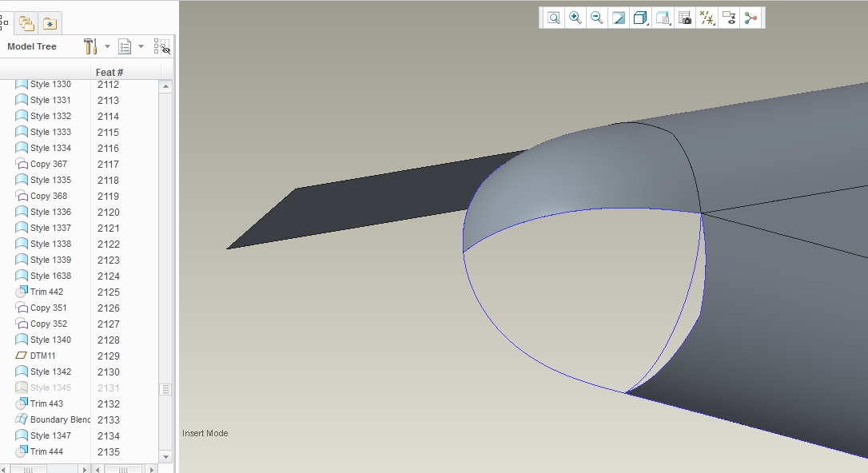868x473 pixels.
Task: Click the tree scroll up arrow
Action: pyautogui.click(x=165, y=86)
